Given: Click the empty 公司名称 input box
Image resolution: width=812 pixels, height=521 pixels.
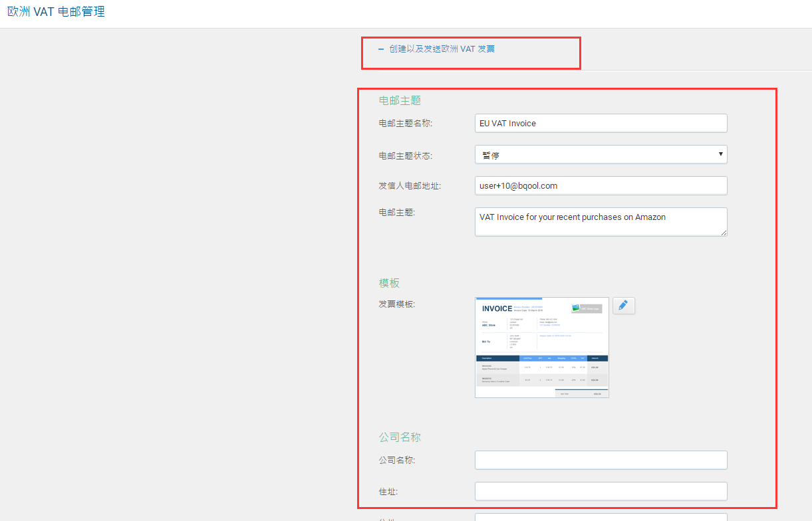Looking at the screenshot, I should coord(601,460).
